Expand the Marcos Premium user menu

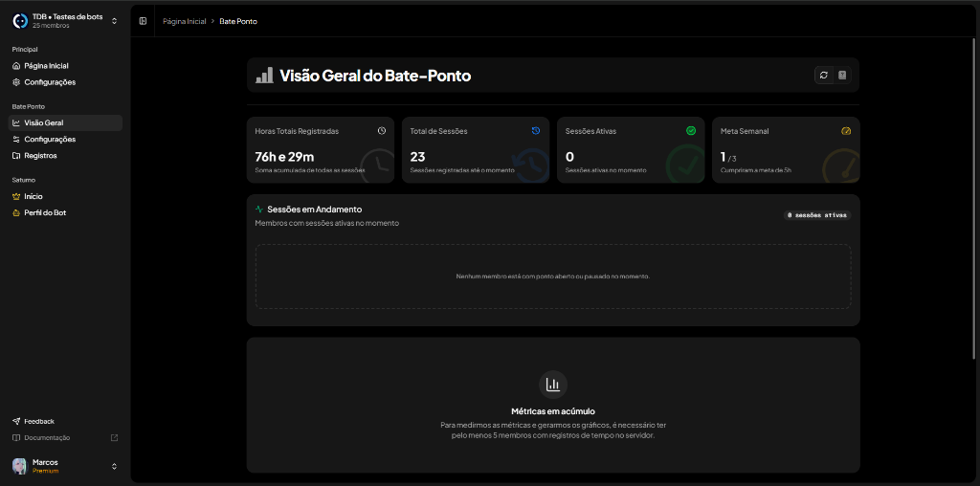[x=65, y=466]
